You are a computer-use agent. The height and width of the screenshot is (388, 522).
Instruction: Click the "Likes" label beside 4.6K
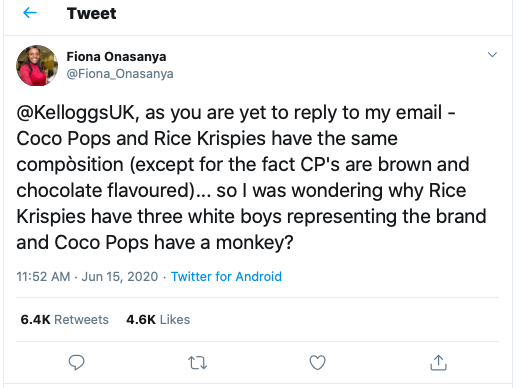pos(175,320)
